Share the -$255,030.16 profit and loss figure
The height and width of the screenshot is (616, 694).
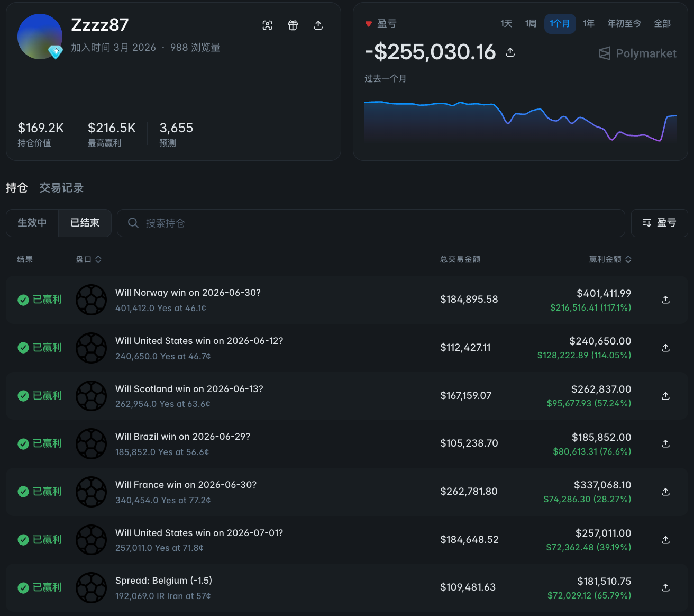pyautogui.click(x=510, y=52)
